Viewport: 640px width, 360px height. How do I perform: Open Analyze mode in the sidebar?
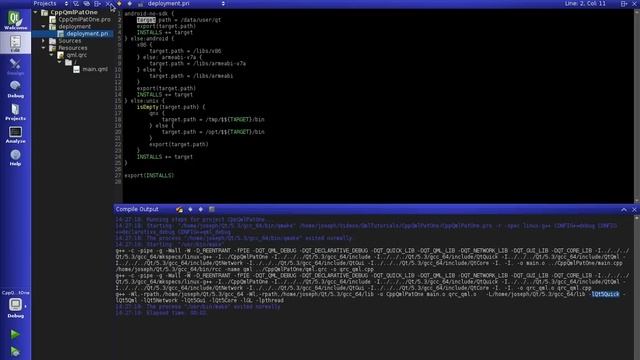point(15,135)
